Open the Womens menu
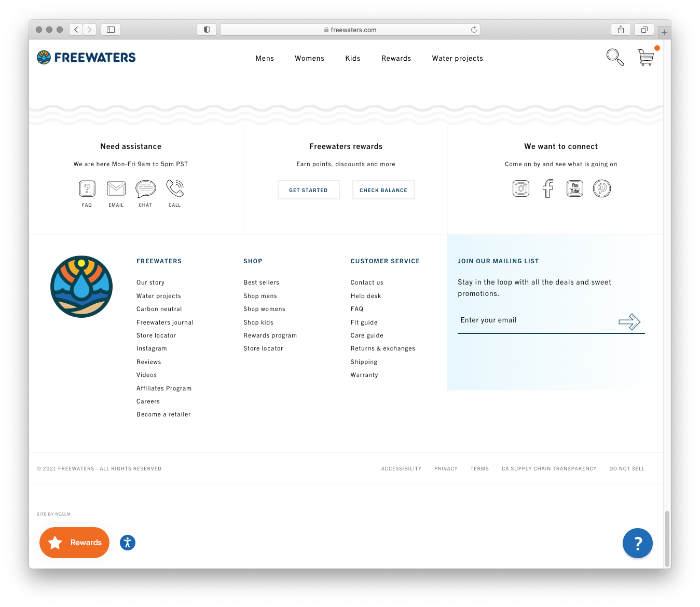The image size is (700, 607). (309, 58)
